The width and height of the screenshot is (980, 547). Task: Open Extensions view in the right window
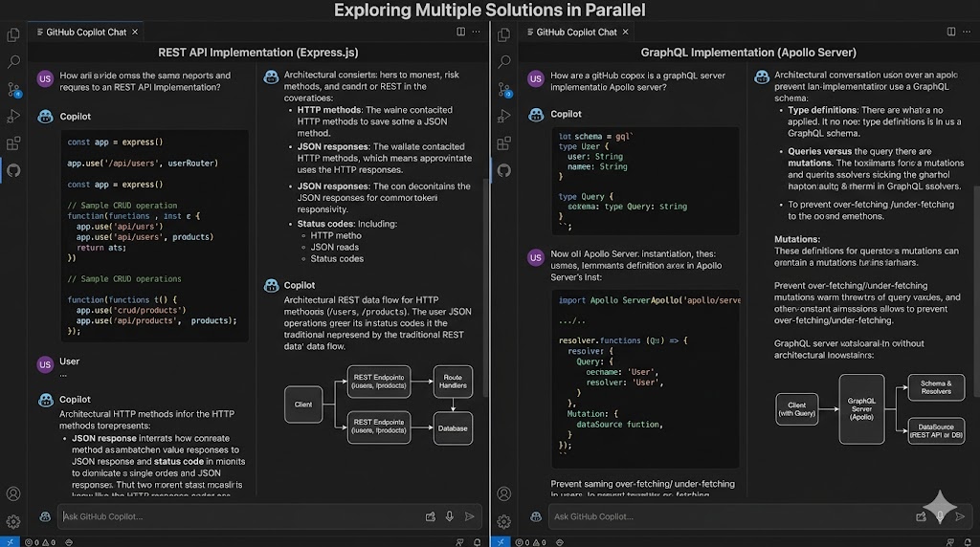point(503,143)
